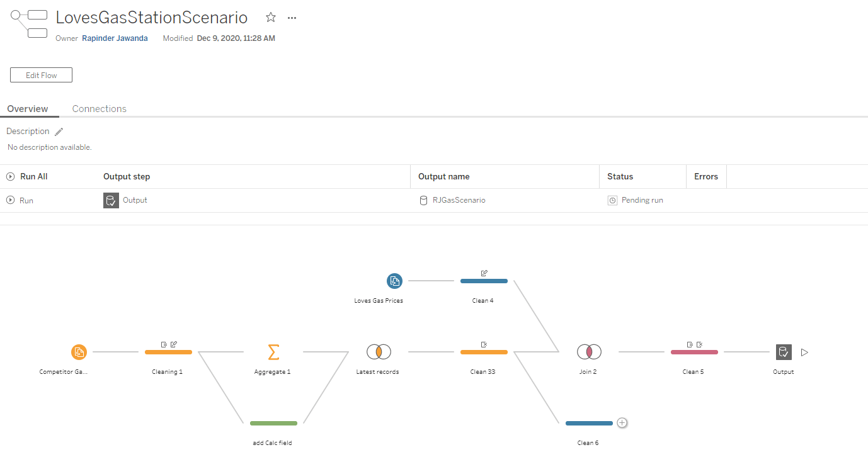This screenshot has height=462, width=868.
Task: Select the Latest records join icon
Action: [379, 352]
